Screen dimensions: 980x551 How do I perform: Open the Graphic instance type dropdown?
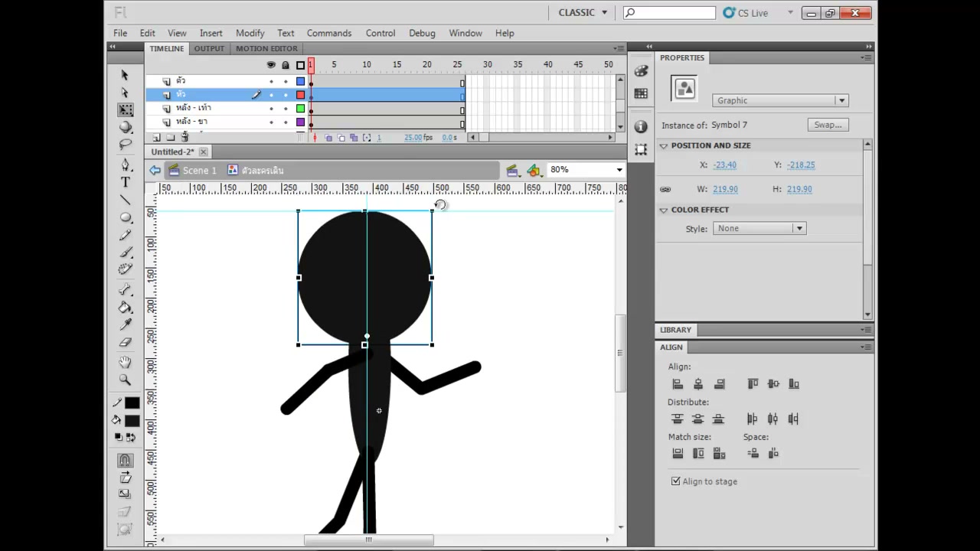pyautogui.click(x=779, y=100)
